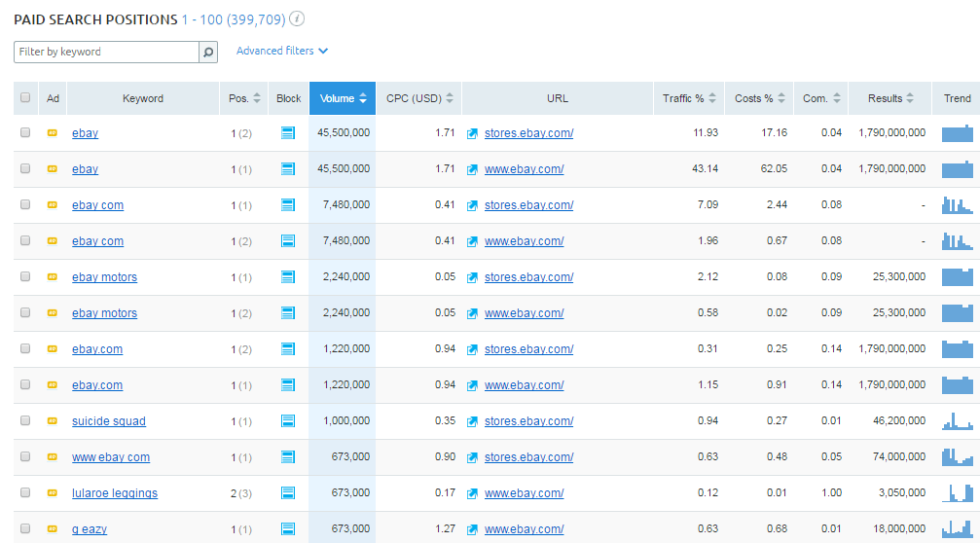Screen dimensions: 980x543
Task: View trend chart for lularoe leggings
Action: [x=958, y=492]
